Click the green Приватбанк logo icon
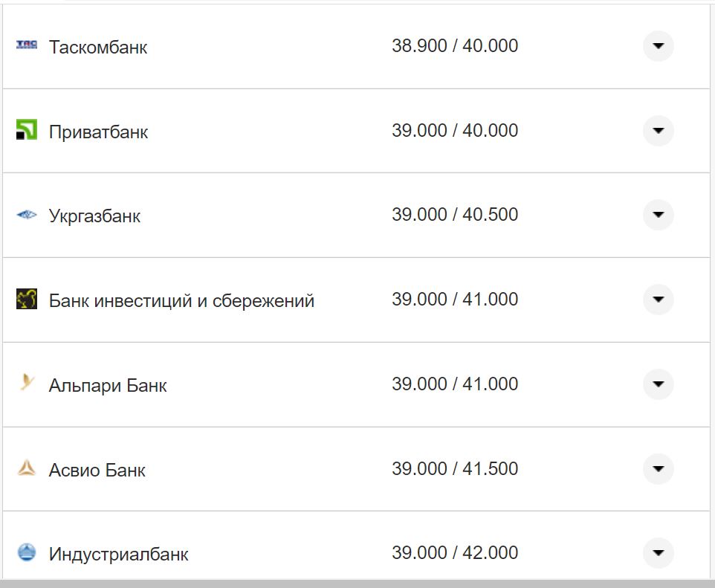 pyautogui.click(x=27, y=130)
